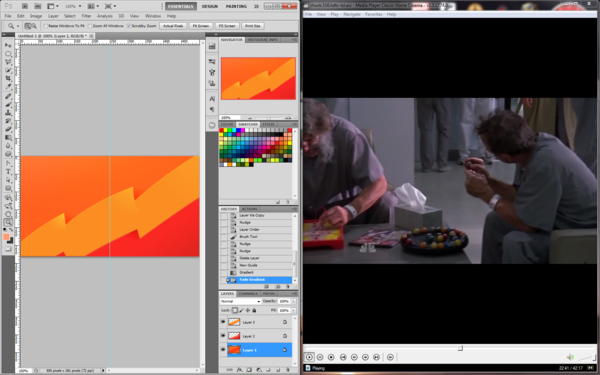Click the Fit Screen button
The width and height of the screenshot is (600, 375).
tap(201, 26)
